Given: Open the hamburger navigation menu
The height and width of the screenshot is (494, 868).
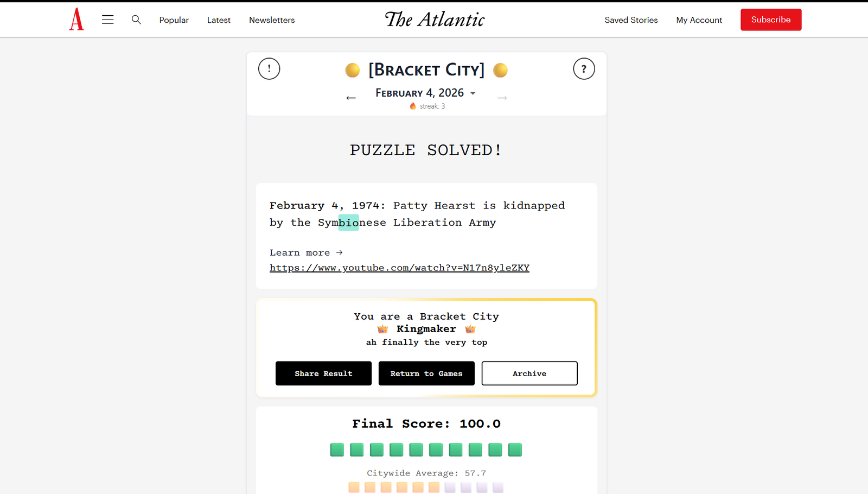Looking at the screenshot, I should 108,20.
